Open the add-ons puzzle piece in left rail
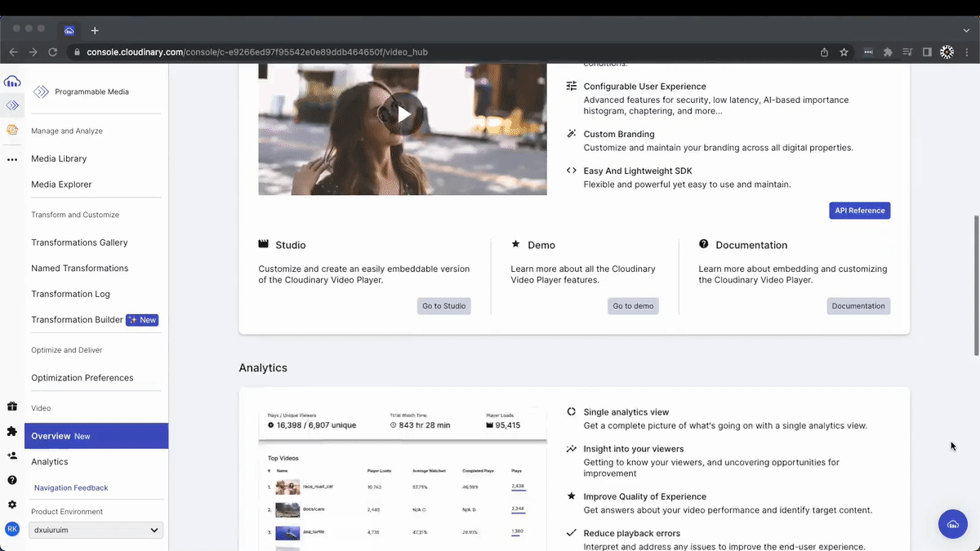 [x=12, y=431]
